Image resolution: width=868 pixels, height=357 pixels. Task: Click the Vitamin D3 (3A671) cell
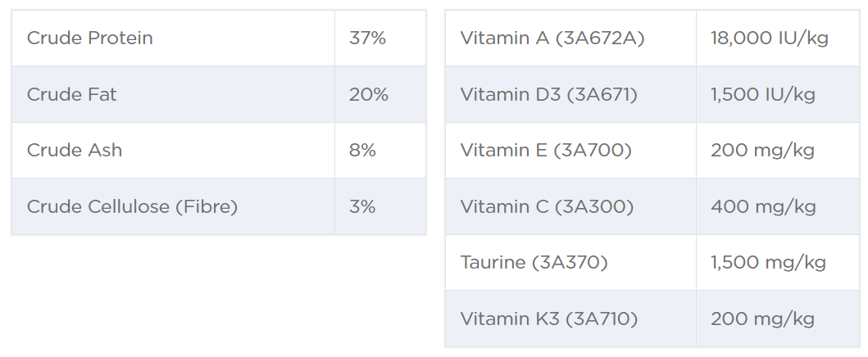pyautogui.click(x=548, y=94)
